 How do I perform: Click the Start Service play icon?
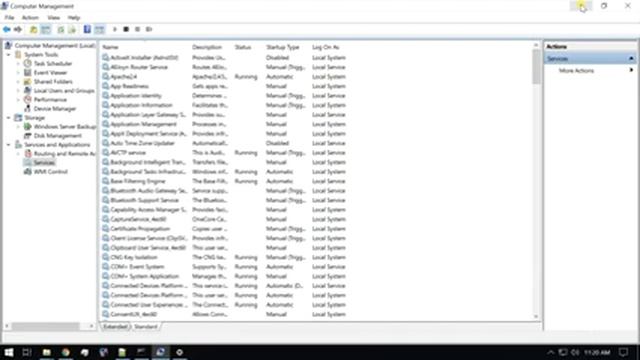pyautogui.click(x=115, y=29)
